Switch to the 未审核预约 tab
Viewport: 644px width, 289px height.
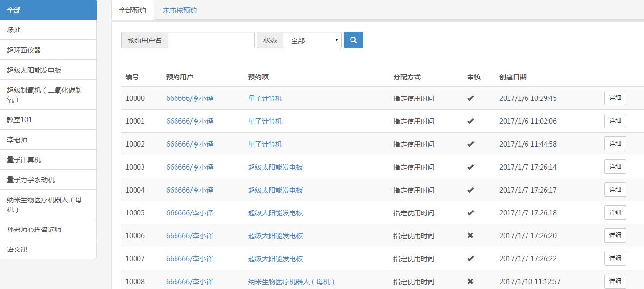[x=180, y=10]
